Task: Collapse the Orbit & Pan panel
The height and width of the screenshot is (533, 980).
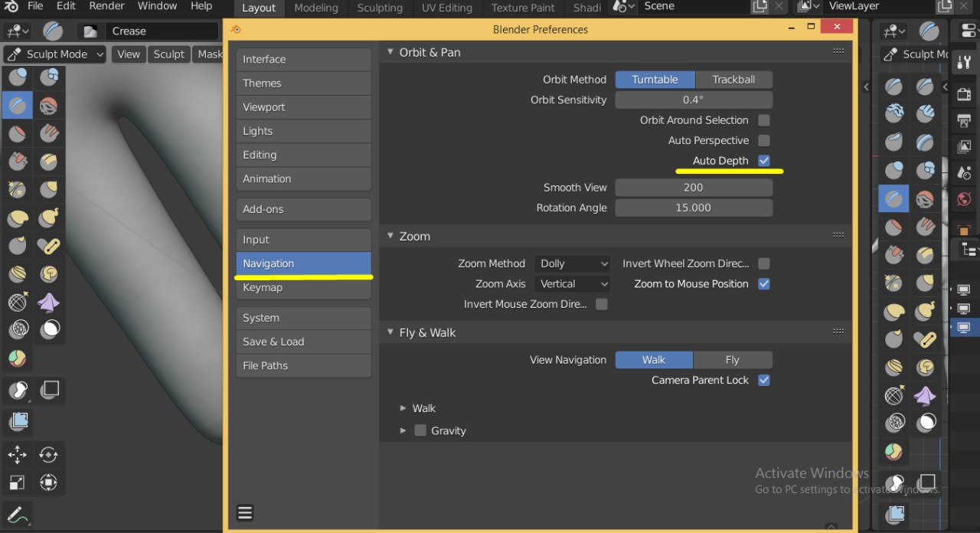Action: [390, 52]
